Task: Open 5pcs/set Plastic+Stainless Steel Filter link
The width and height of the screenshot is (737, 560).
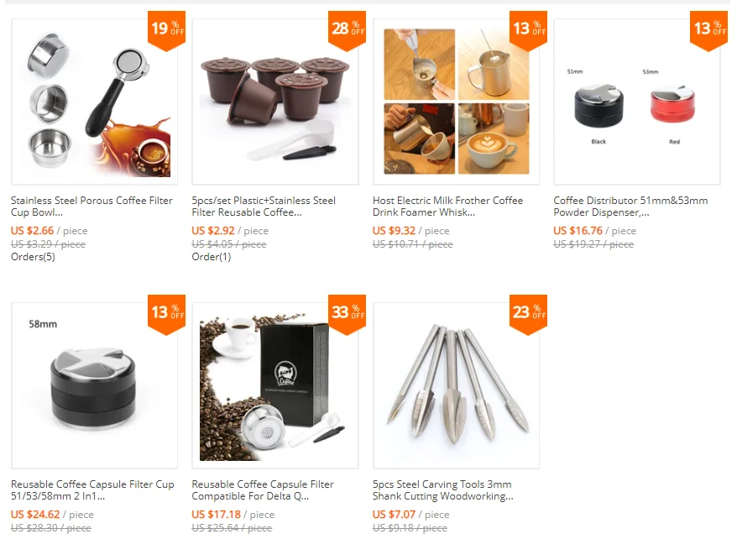Action: click(x=264, y=206)
